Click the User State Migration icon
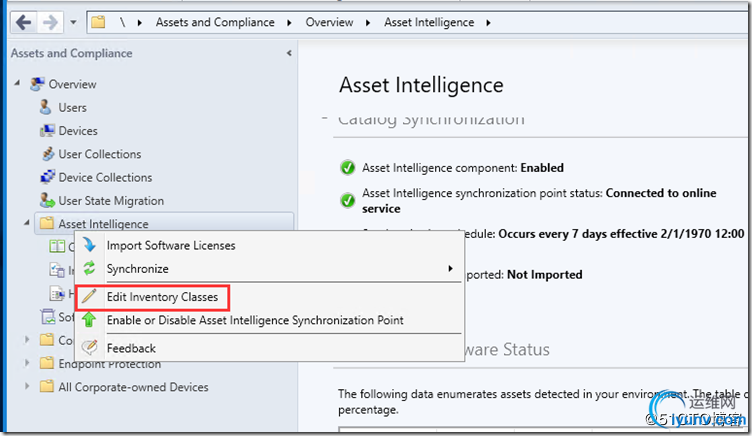Image resolution: width=752 pixels, height=436 pixels. (46, 201)
